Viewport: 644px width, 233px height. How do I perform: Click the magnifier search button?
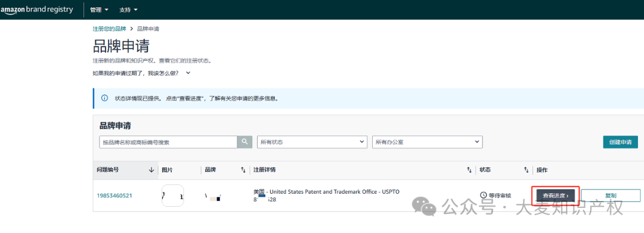pos(244,142)
